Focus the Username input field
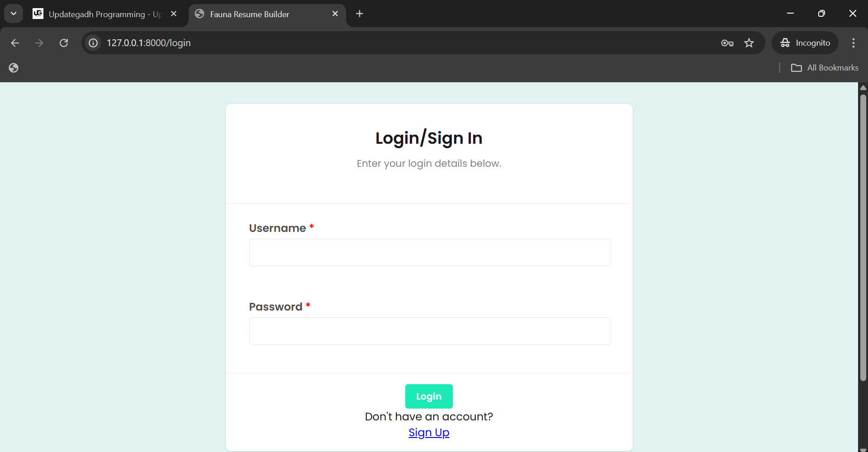Image resolution: width=868 pixels, height=452 pixels. pyautogui.click(x=430, y=253)
